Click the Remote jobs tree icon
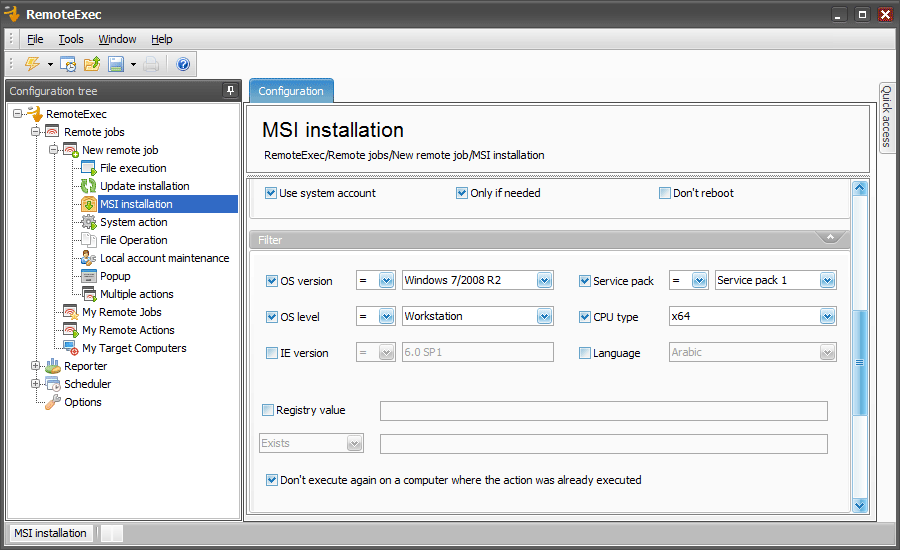Screen dimensions: 900x550 [52, 131]
